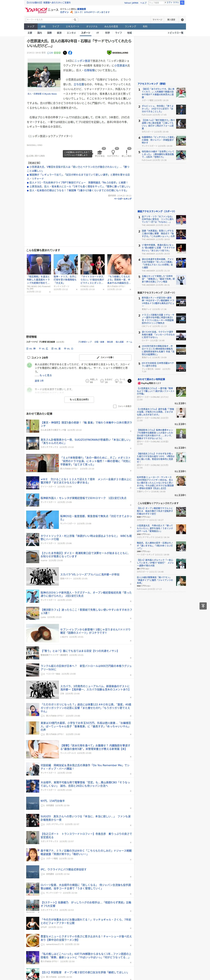The width and height of the screenshot is (210, 980).
Task: Select the IT category
Action: pyautogui.click(x=98, y=33)
